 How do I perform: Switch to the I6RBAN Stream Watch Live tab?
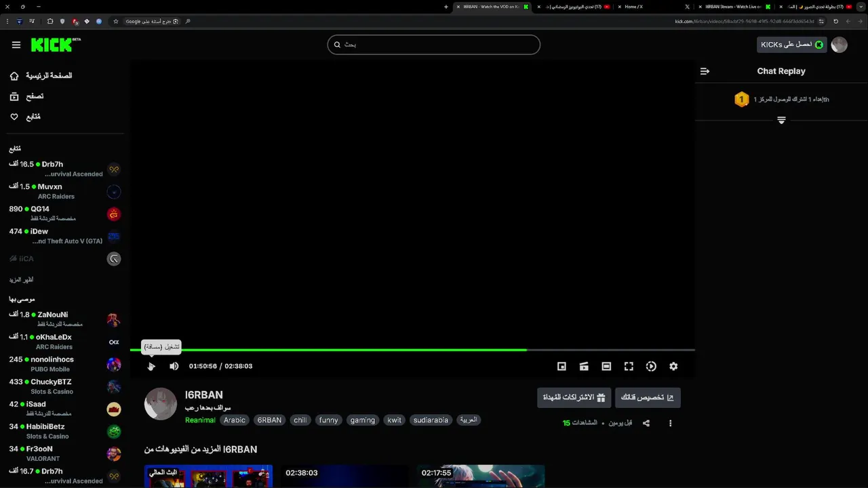734,7
